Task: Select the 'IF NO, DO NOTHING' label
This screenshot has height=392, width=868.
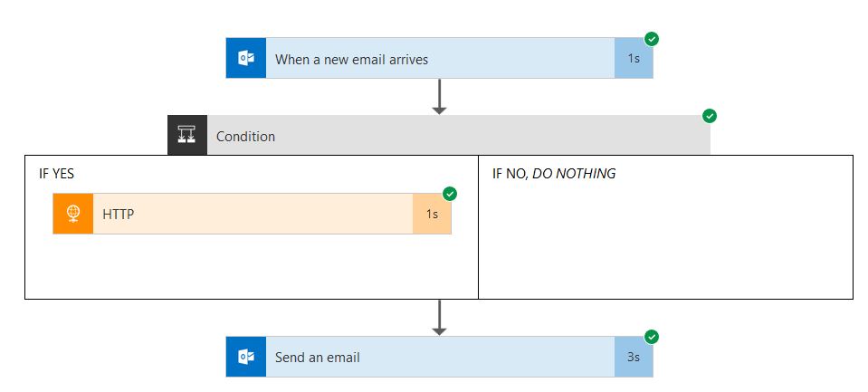Action: [554, 174]
